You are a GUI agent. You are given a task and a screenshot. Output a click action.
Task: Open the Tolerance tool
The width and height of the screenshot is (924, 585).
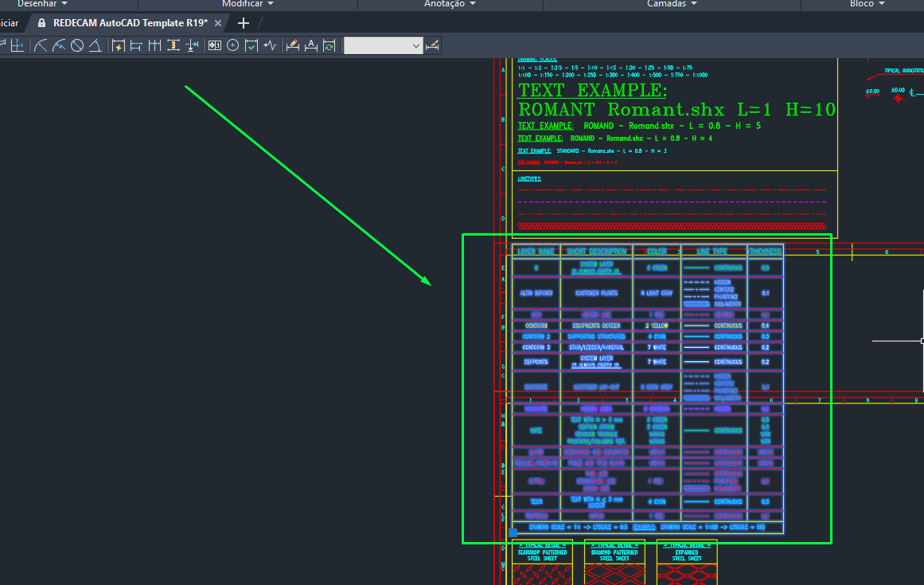[214, 45]
